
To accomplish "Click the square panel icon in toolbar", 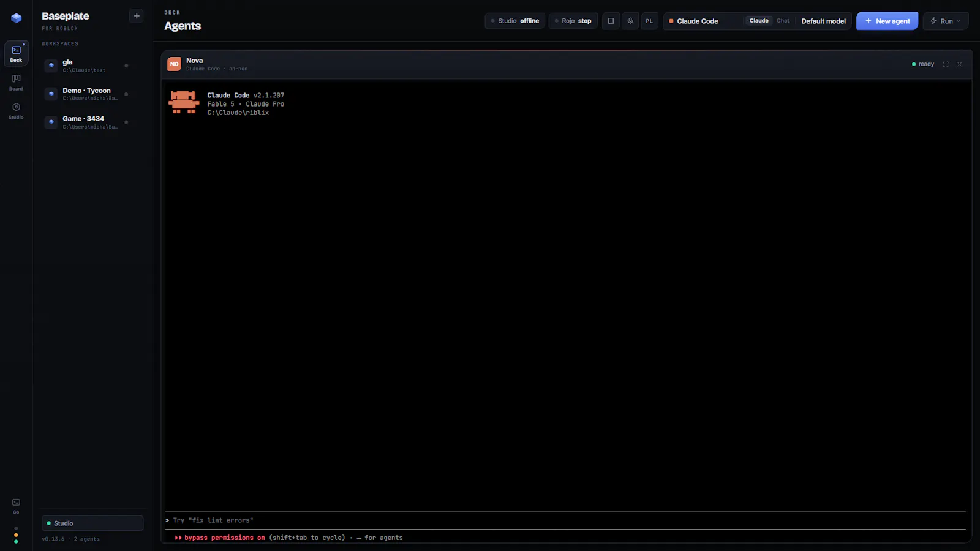I will pos(611,21).
